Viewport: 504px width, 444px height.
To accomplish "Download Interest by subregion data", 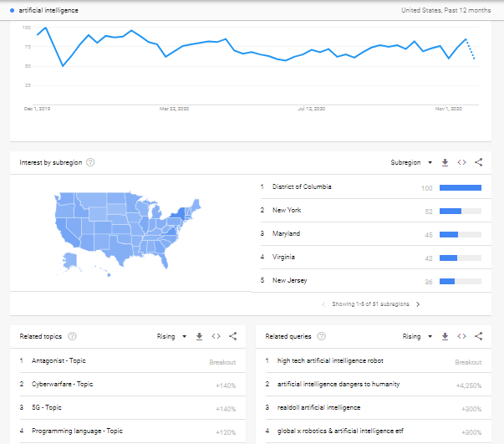I will pyautogui.click(x=445, y=163).
